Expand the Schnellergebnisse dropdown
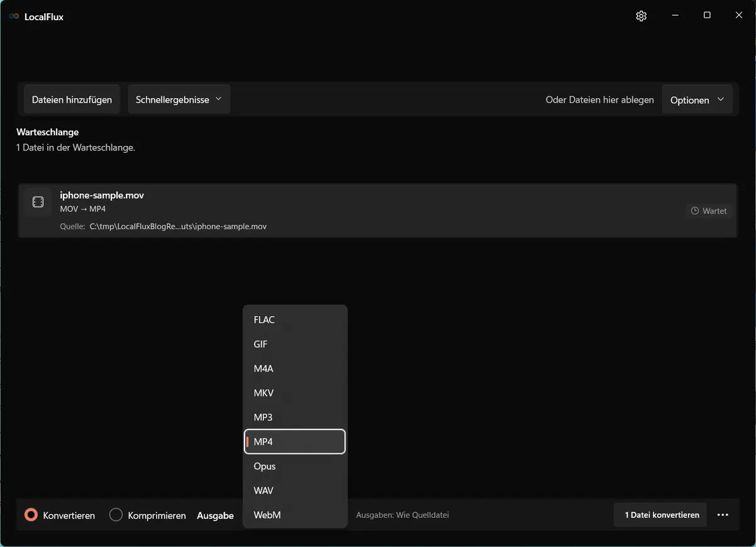The width and height of the screenshot is (756, 547). (x=179, y=99)
